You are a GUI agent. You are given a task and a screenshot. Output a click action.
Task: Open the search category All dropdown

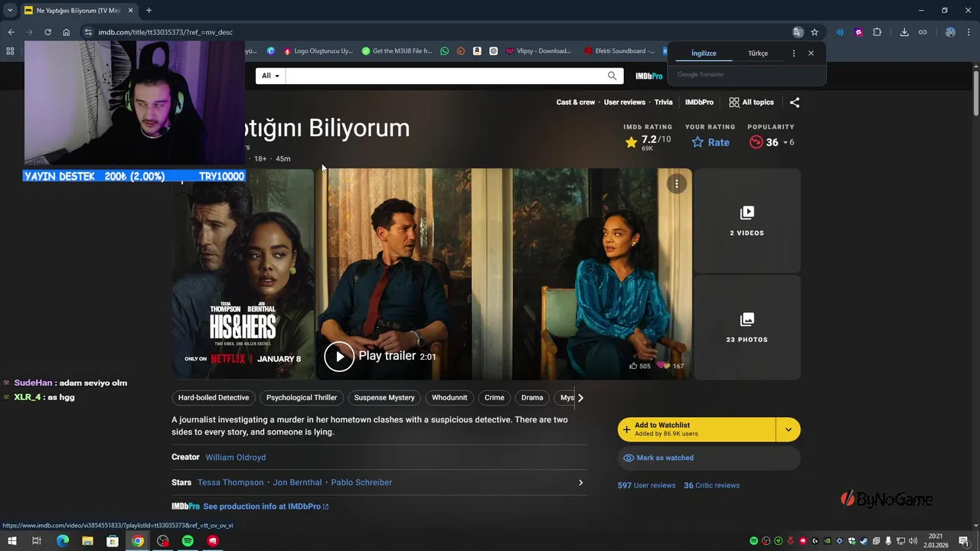pos(270,76)
